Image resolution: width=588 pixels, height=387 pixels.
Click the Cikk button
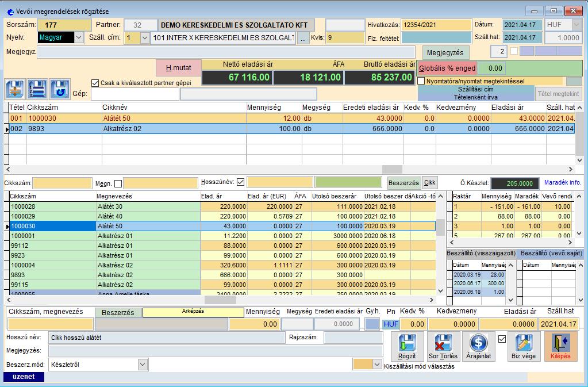tap(429, 183)
